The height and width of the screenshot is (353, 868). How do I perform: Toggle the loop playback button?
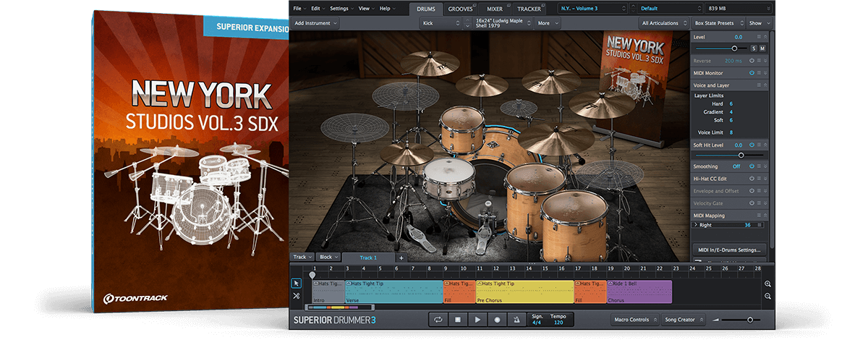[x=438, y=319]
